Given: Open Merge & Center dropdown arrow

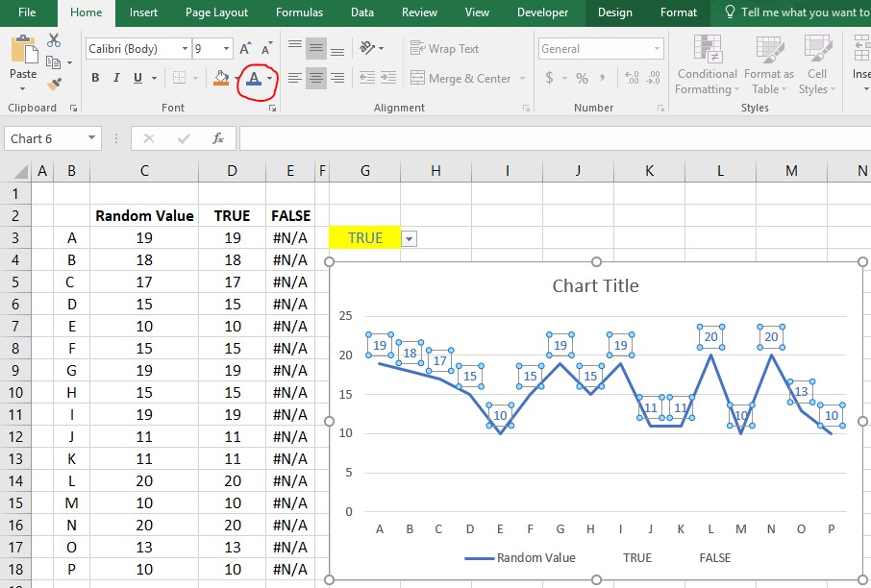Looking at the screenshot, I should click(522, 78).
